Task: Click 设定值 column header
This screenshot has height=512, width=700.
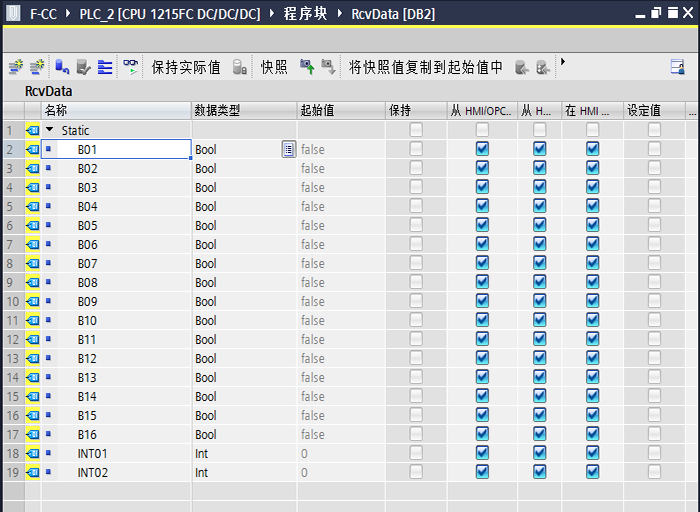Action: [654, 110]
